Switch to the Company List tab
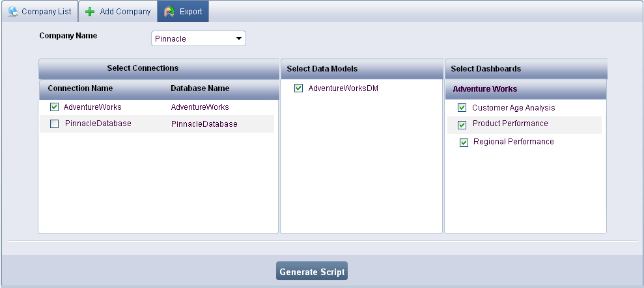The width and height of the screenshot is (644, 288). (46, 12)
